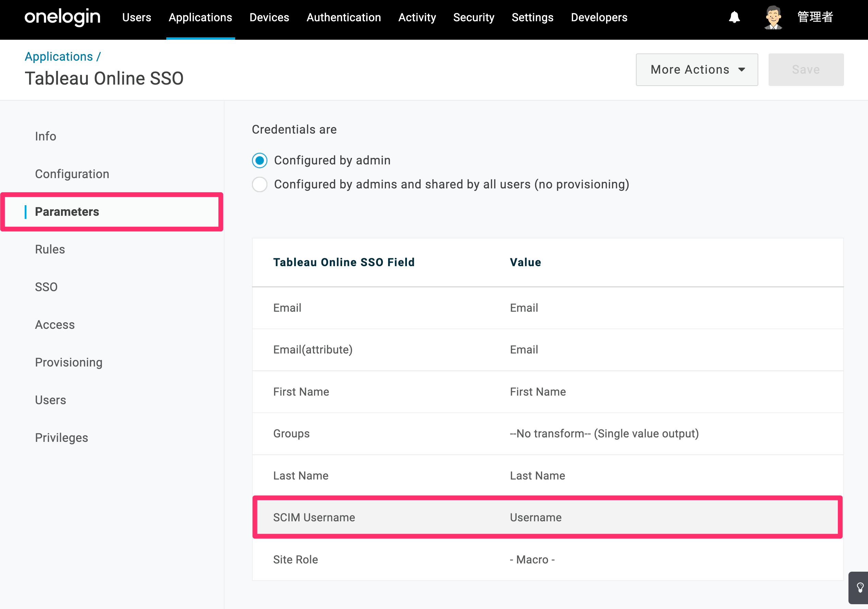Open the notifications bell icon

tap(734, 17)
